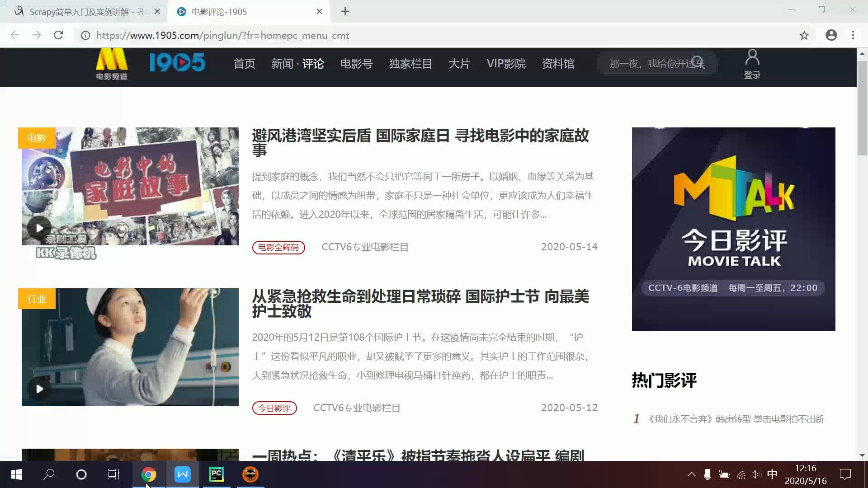The image size is (868, 488).
Task: Show hidden system tray icons
Action: click(x=691, y=474)
